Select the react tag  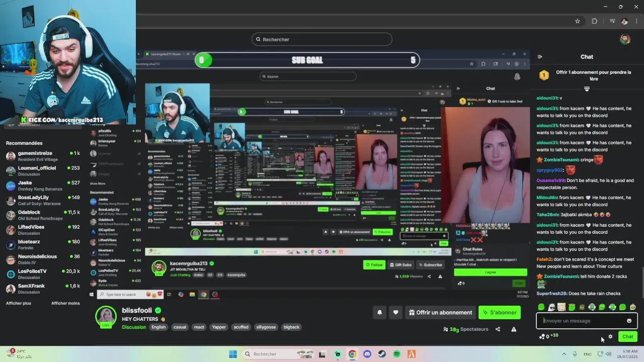(199, 327)
